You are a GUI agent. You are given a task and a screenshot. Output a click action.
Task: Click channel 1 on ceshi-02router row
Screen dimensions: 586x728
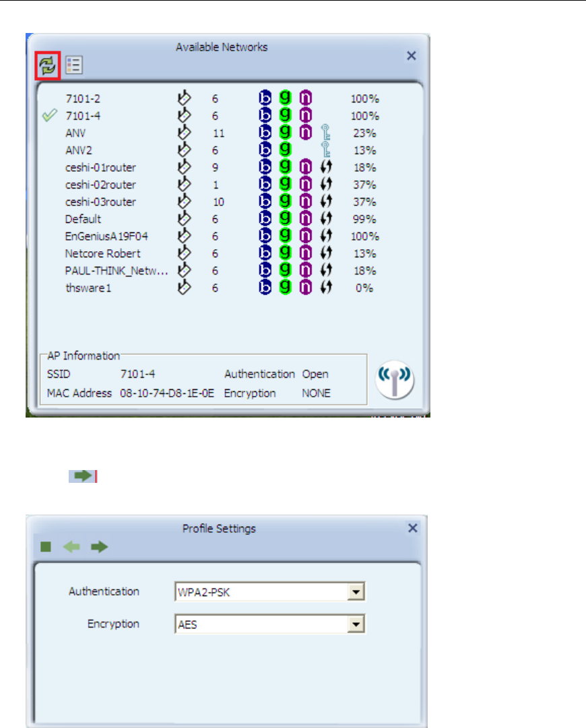click(216, 185)
